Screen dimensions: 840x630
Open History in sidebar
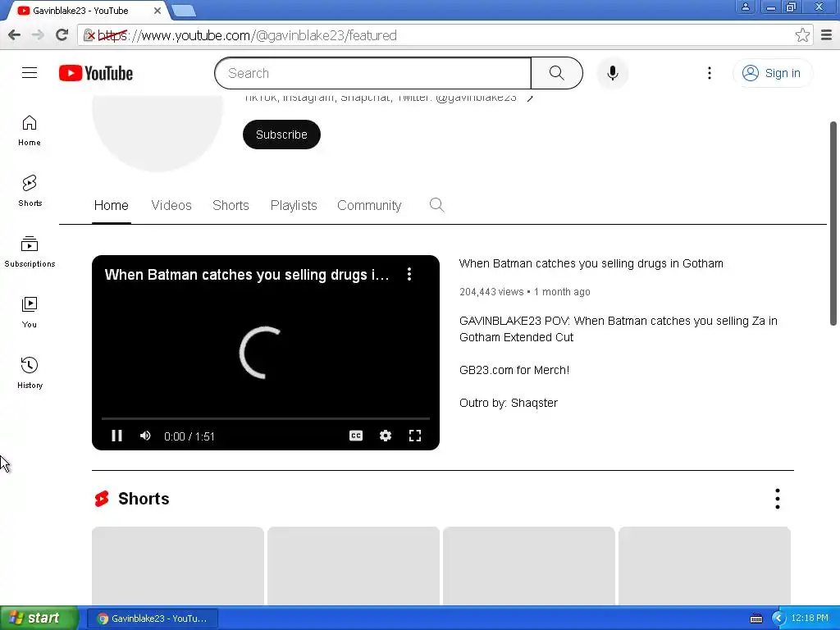[x=30, y=373]
